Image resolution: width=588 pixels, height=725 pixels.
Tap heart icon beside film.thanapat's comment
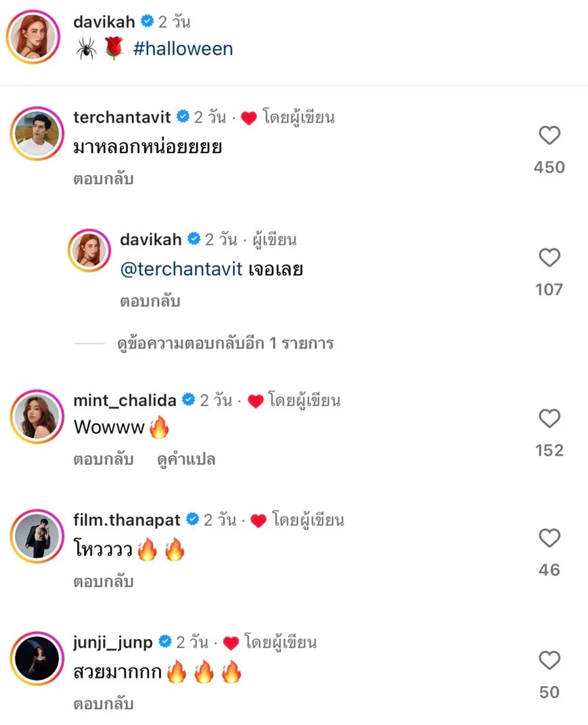(549, 538)
